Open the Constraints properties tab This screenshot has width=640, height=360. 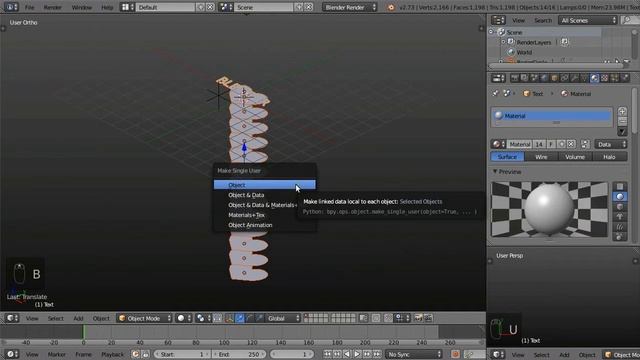(x=564, y=78)
